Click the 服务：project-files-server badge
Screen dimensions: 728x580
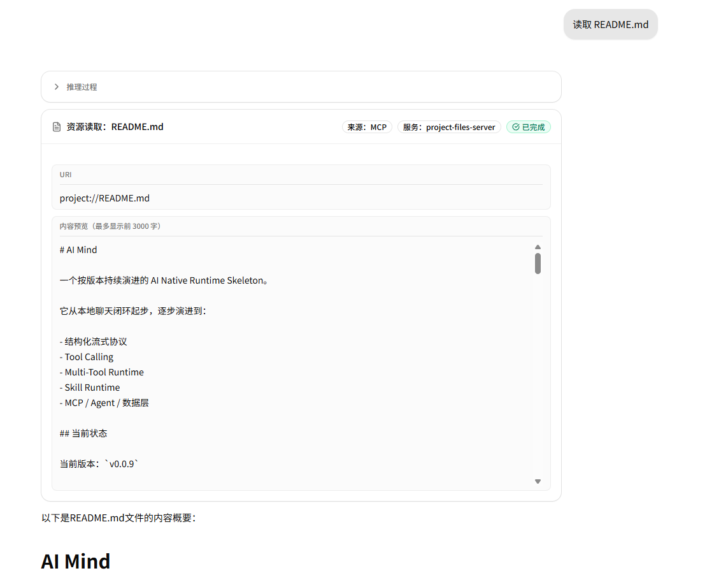click(x=449, y=127)
